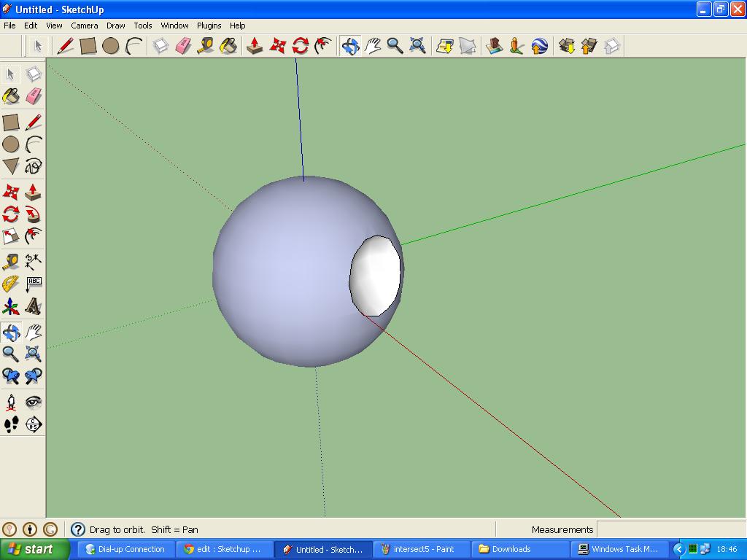
Task: Choose the Tape Measure tool in left toolbar
Action: pyautogui.click(x=11, y=262)
